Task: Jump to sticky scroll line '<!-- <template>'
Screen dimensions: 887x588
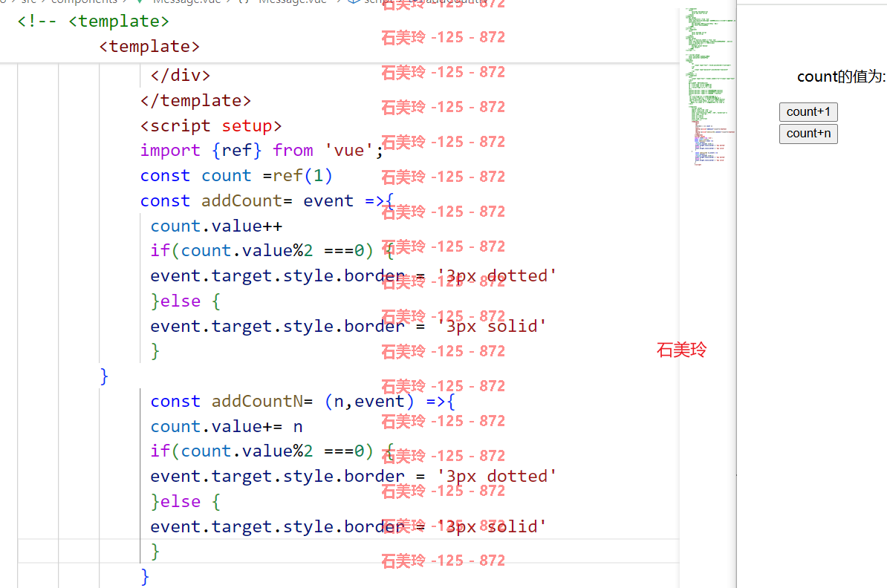Action: pyautogui.click(x=94, y=22)
